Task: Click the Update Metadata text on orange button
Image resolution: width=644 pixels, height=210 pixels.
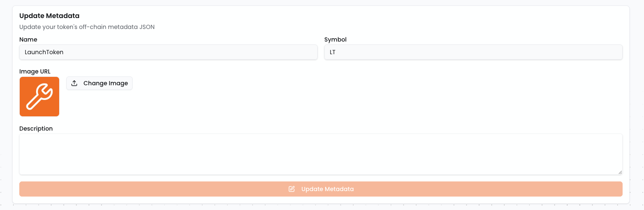Action: (327, 189)
